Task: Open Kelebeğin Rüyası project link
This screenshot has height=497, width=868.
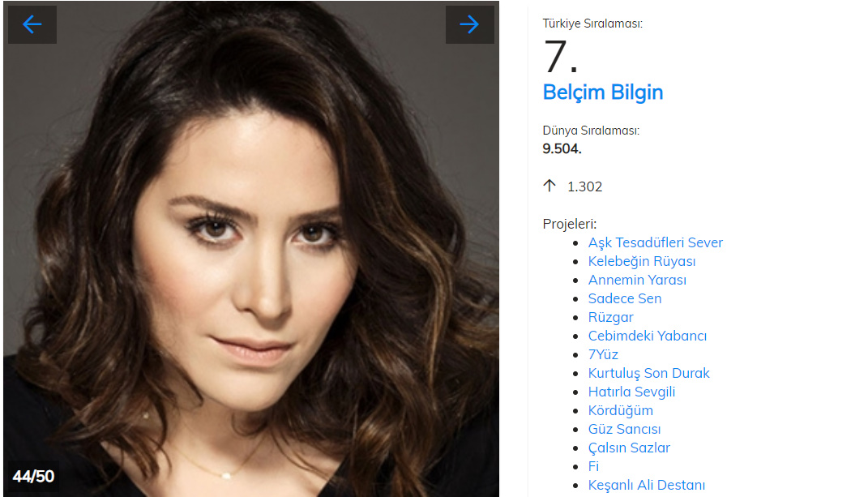Action: click(642, 262)
